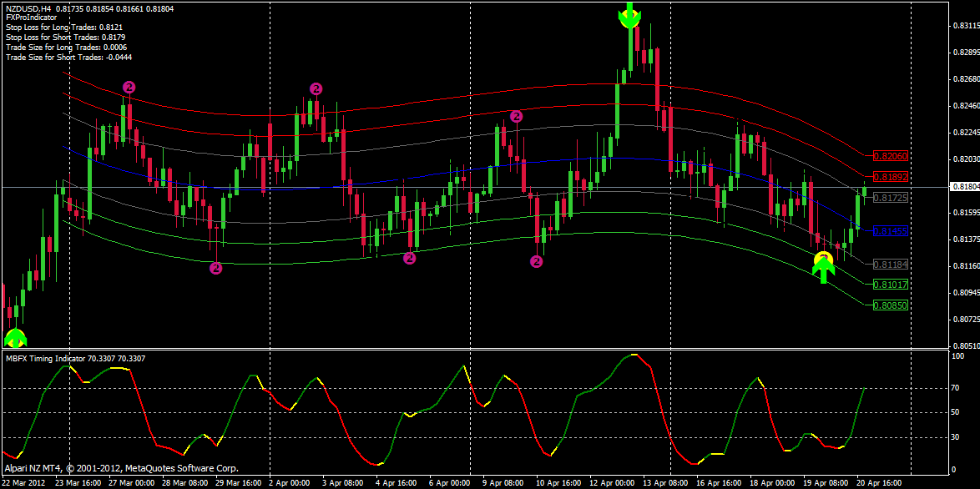Select the gray 0.81184 band price label
Viewport: 980px width, 489px height.
(890, 265)
